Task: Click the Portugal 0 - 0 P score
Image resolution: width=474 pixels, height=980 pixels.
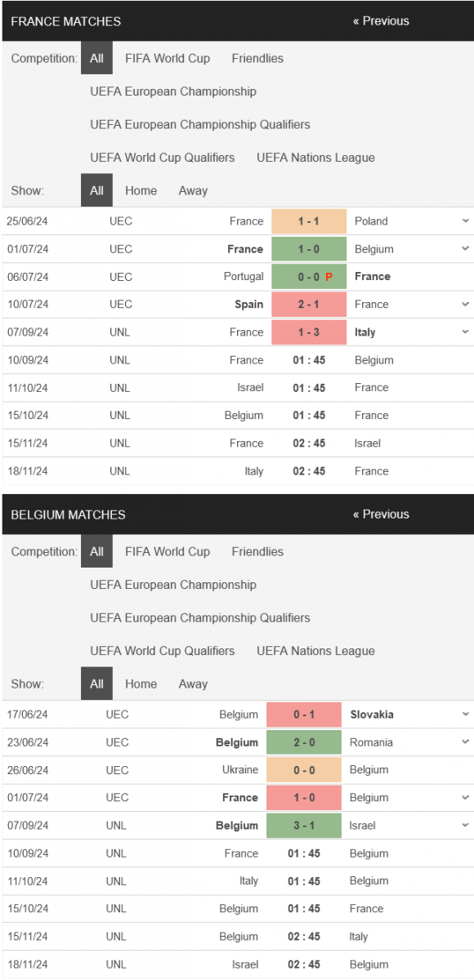Action: (309, 277)
